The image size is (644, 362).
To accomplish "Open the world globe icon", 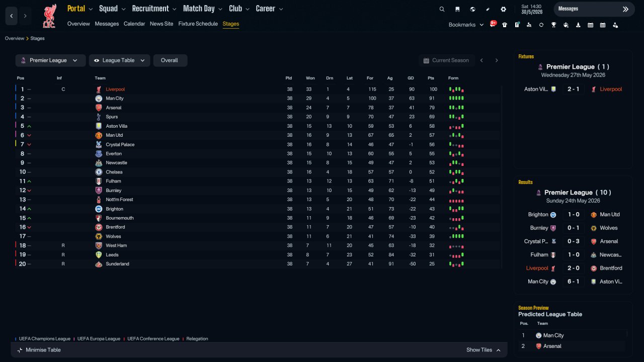I will coord(472,9).
